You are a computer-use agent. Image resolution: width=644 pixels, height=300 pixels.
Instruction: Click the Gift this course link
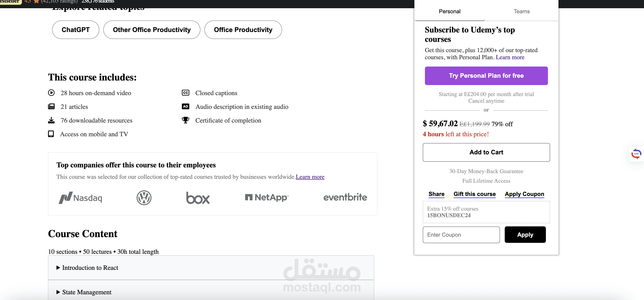tap(475, 194)
